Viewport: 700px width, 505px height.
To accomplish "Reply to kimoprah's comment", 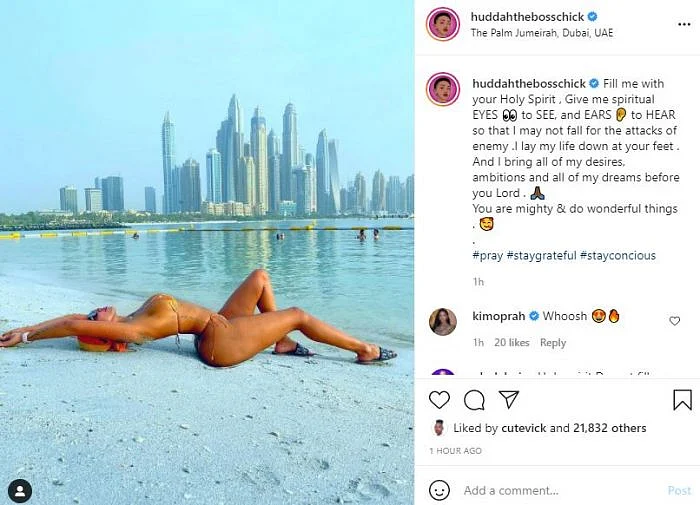I will [553, 343].
